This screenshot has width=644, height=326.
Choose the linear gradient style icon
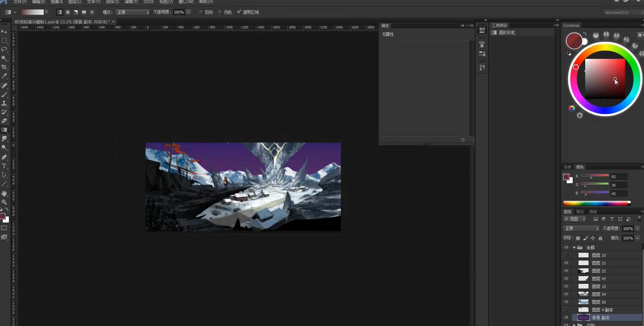click(60, 12)
